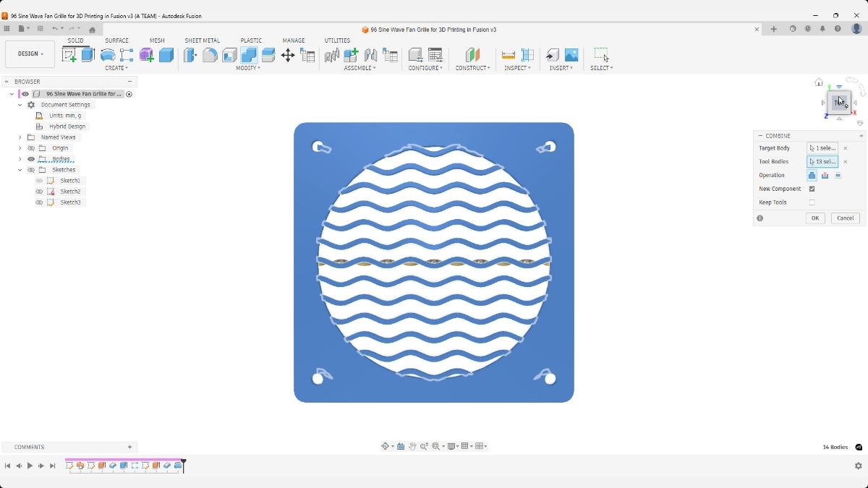Toggle visibility of Bodies folder
The image size is (868, 488).
coord(31,159)
